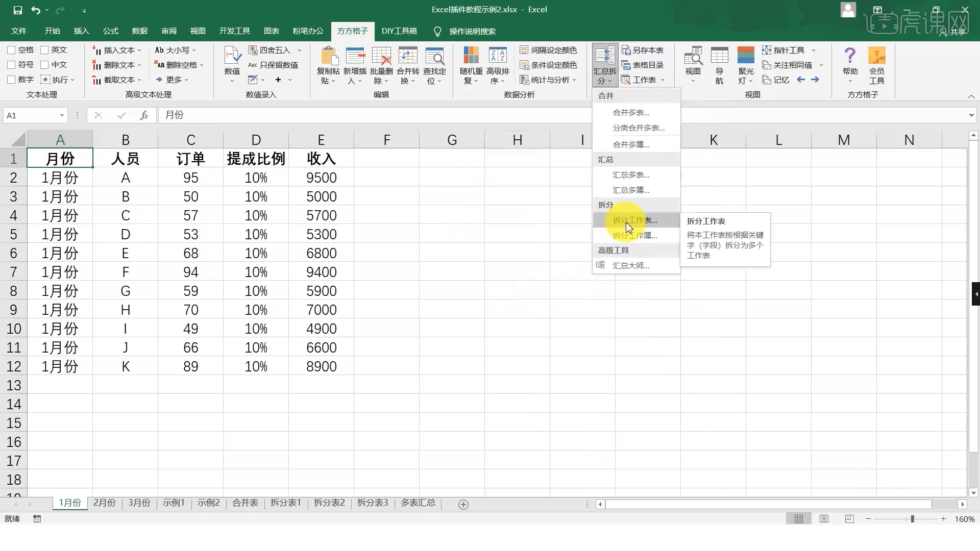Click the zoom slider handle
Viewport: 980px width, 551px height.
[912, 519]
